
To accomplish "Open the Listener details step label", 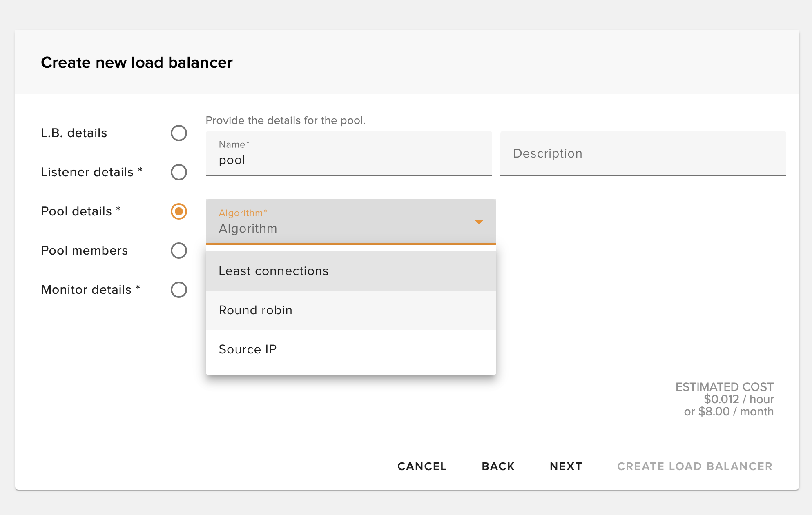I will pyautogui.click(x=91, y=172).
